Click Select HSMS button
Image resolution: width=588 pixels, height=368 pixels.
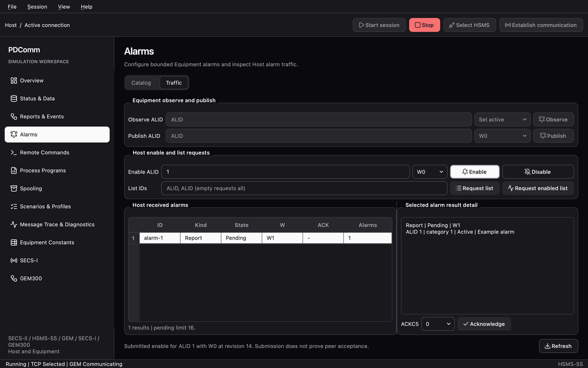click(x=469, y=25)
